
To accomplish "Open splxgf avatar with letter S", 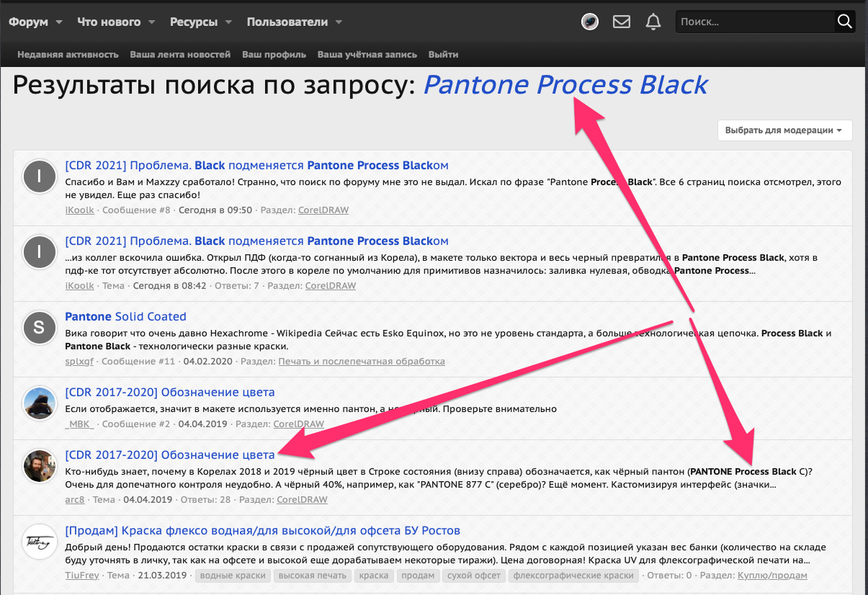I will [x=40, y=328].
